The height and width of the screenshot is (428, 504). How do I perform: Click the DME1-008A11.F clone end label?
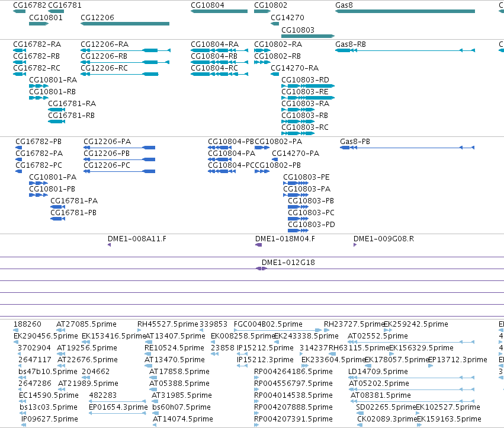click(x=137, y=239)
